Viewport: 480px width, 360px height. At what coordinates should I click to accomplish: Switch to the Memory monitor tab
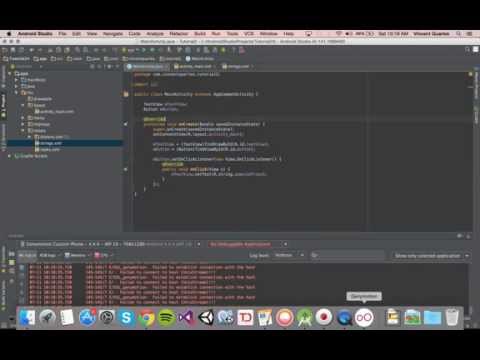click(77, 255)
